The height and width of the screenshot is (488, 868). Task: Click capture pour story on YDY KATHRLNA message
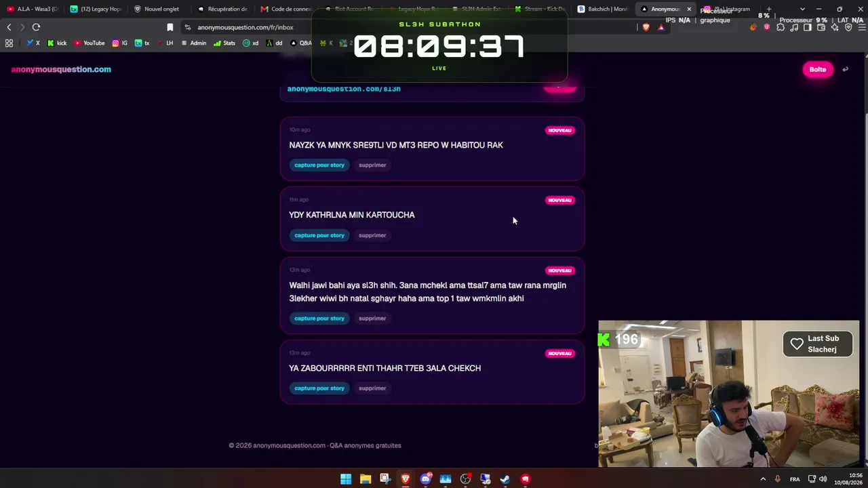click(x=319, y=235)
